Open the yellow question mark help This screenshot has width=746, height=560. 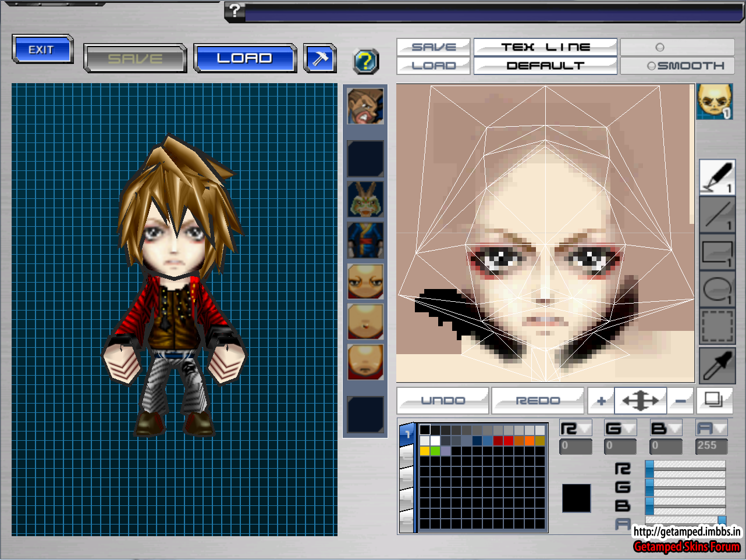click(x=366, y=61)
